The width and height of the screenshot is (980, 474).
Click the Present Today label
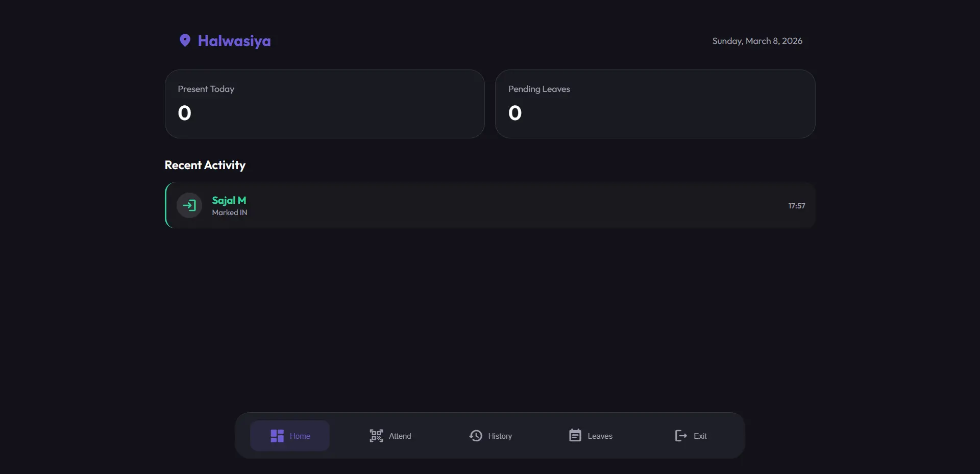(206, 89)
